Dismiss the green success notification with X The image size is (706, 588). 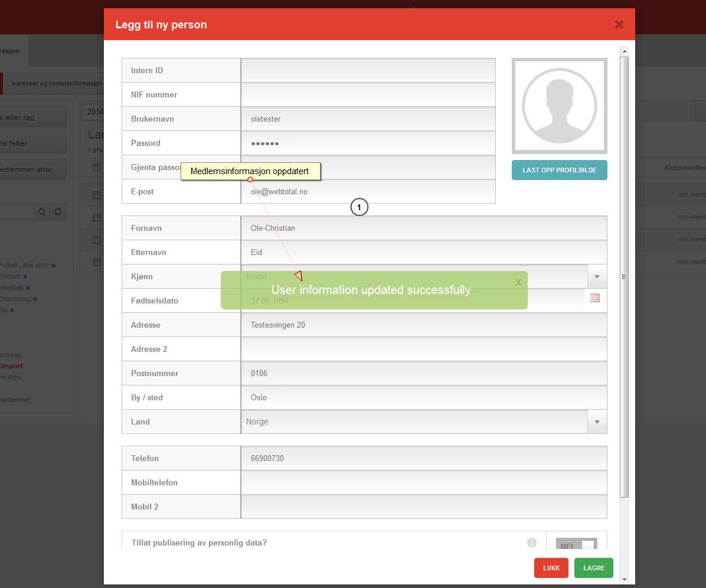518,282
